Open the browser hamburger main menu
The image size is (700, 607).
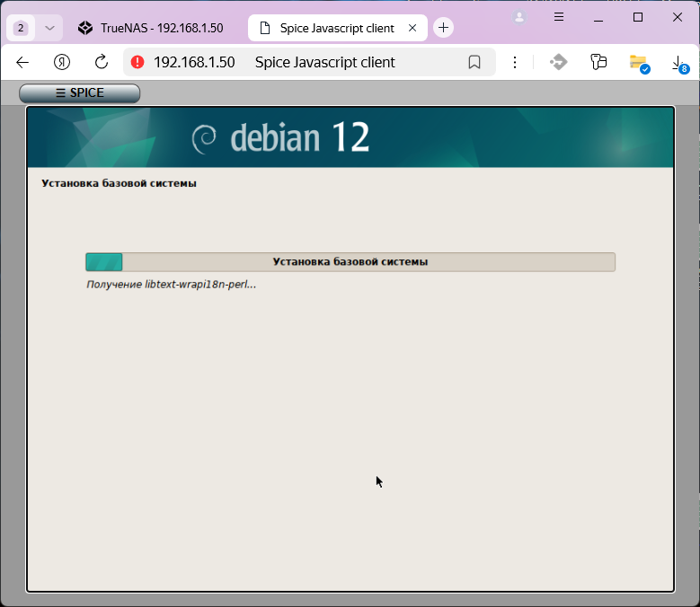(559, 17)
